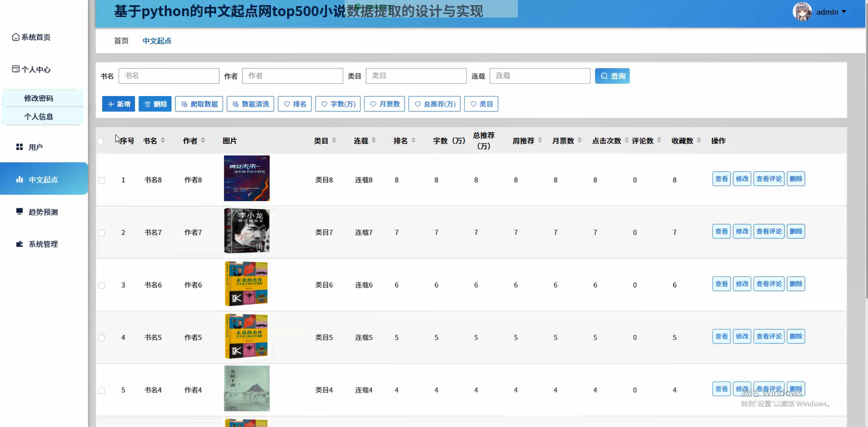The image size is (868, 427).
Task: Click the sort caret beside 作者 header
Action: point(203,140)
